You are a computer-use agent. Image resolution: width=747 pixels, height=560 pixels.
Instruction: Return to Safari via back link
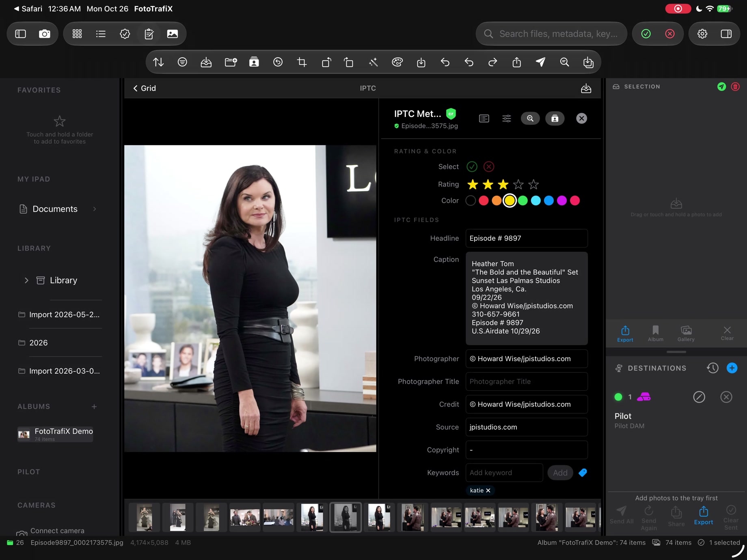click(x=28, y=9)
